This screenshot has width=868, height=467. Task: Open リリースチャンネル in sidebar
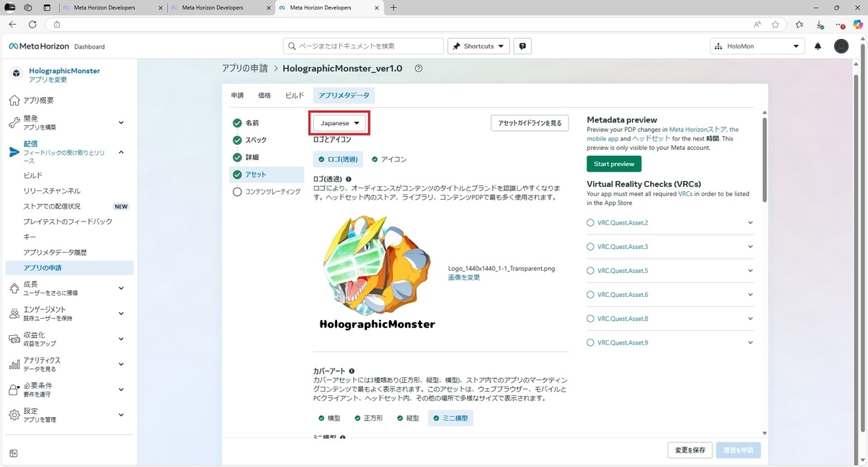pyautogui.click(x=52, y=191)
